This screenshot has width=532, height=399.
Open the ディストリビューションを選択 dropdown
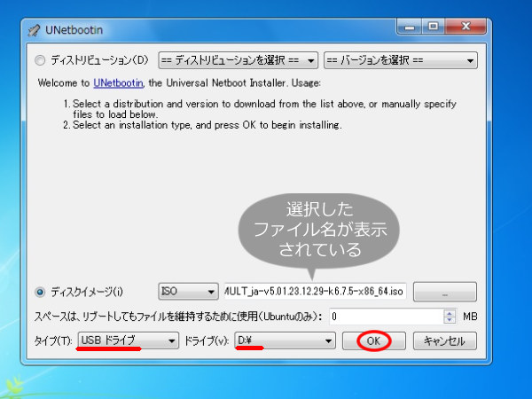[x=238, y=60]
